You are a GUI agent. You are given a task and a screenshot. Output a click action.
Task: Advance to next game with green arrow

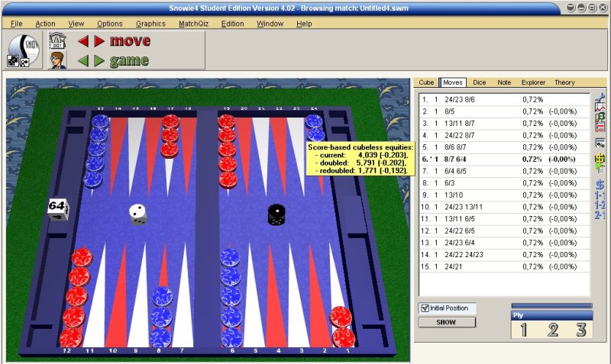[99, 60]
